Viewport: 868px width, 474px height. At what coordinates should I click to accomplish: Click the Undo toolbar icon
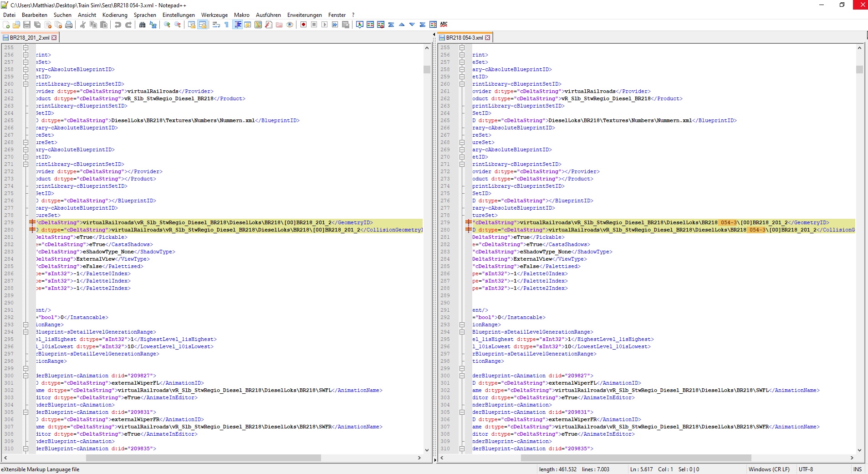[118, 25]
